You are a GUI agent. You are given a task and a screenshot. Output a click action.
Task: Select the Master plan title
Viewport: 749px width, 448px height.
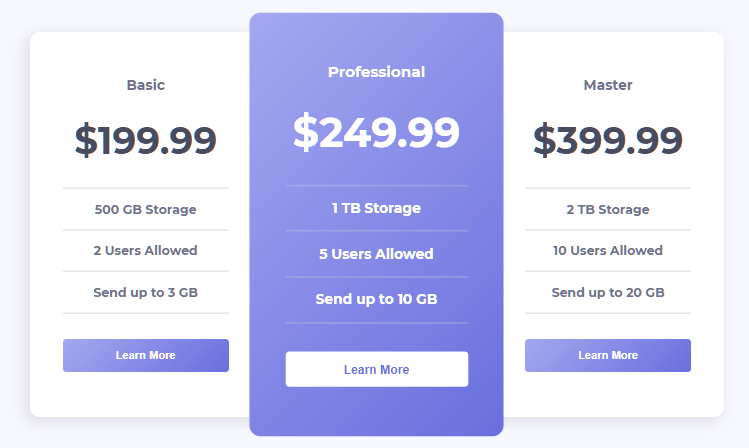point(608,85)
